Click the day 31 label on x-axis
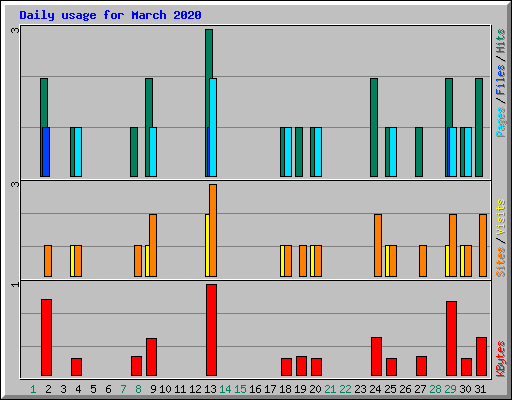 click(480, 389)
